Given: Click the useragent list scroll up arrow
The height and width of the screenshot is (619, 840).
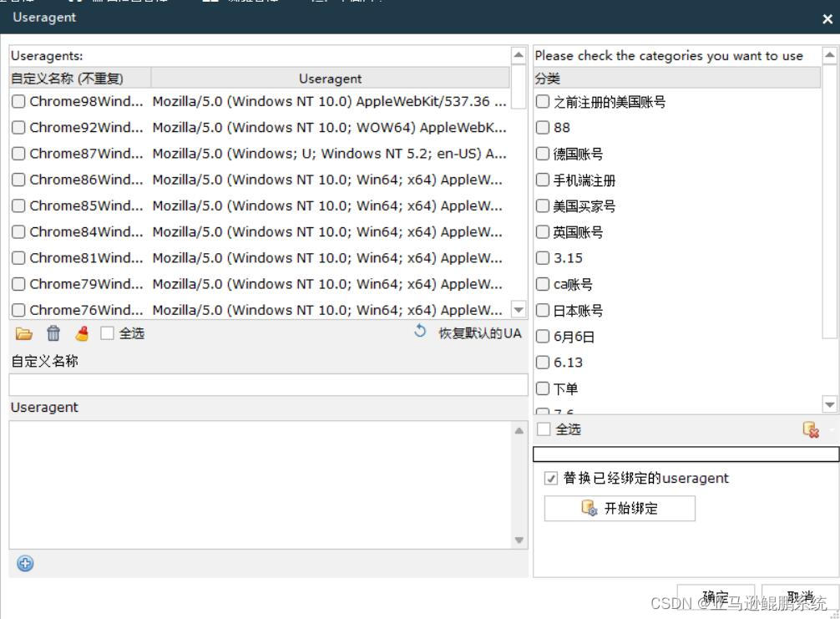Looking at the screenshot, I should 519,54.
